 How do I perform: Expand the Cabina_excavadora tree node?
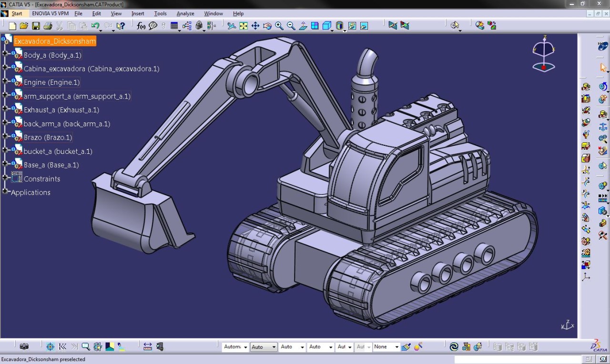(x=5, y=67)
